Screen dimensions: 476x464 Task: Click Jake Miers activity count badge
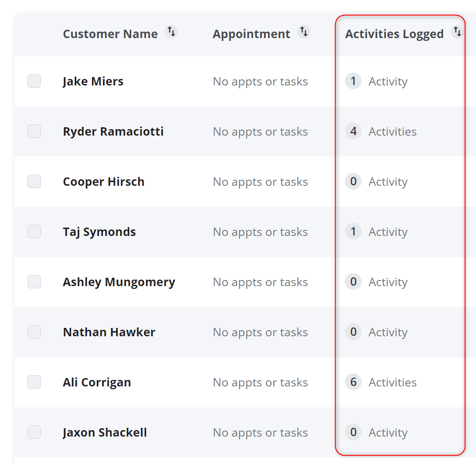(x=353, y=81)
